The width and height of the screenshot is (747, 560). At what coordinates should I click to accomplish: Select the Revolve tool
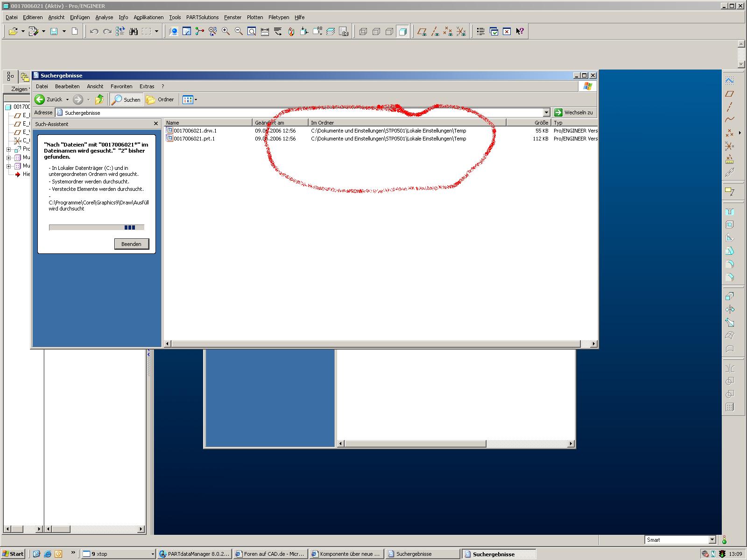pos(730,309)
